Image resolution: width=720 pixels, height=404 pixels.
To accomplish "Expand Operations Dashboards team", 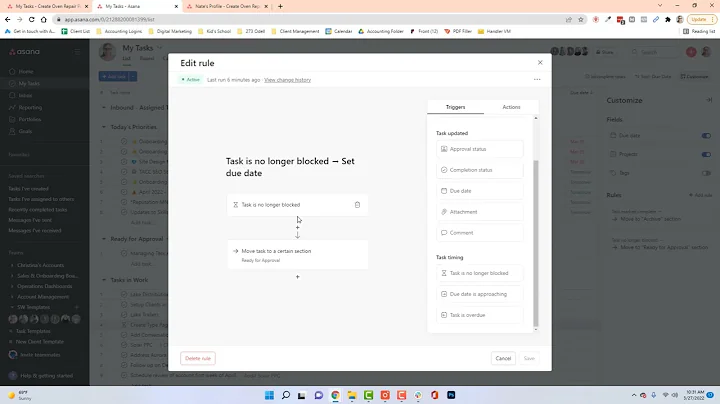I will click(x=12, y=286).
